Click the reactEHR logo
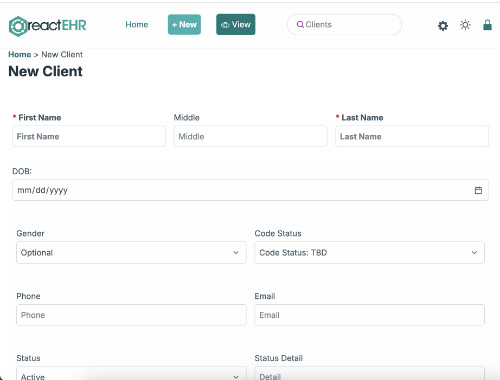The image size is (500, 380). pos(47,26)
